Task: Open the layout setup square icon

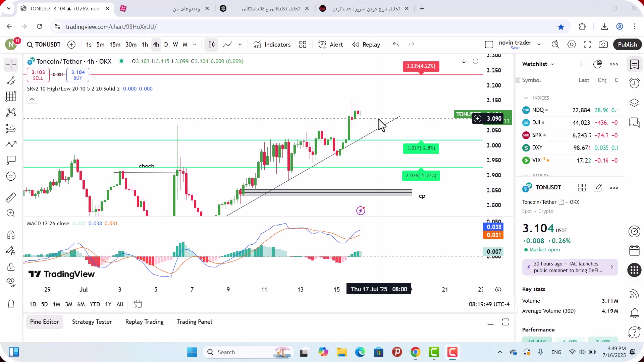Action: [x=489, y=45]
